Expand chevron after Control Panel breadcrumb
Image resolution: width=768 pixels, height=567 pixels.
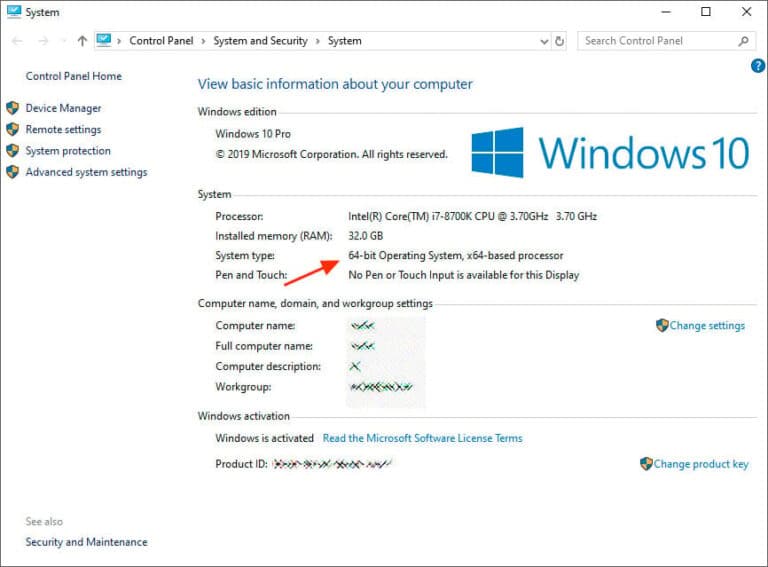coord(204,41)
